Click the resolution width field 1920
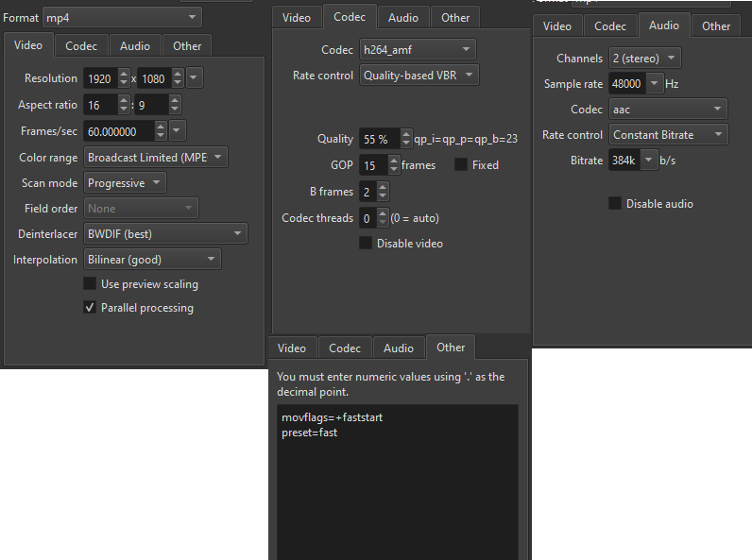 coord(101,78)
